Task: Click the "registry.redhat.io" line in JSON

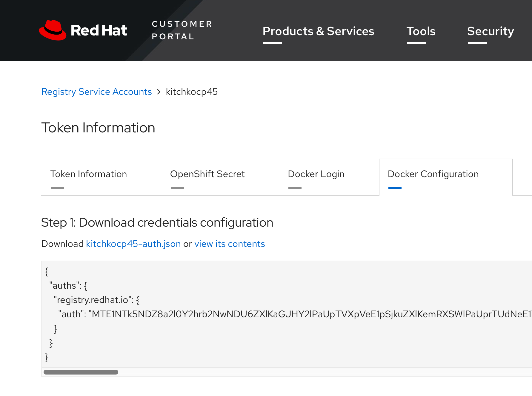Action: pyautogui.click(x=96, y=300)
